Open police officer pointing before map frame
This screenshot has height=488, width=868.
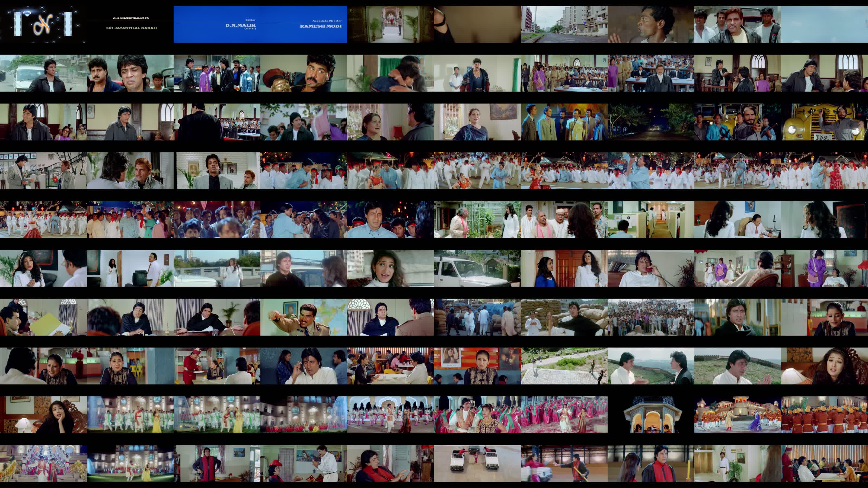click(x=304, y=317)
